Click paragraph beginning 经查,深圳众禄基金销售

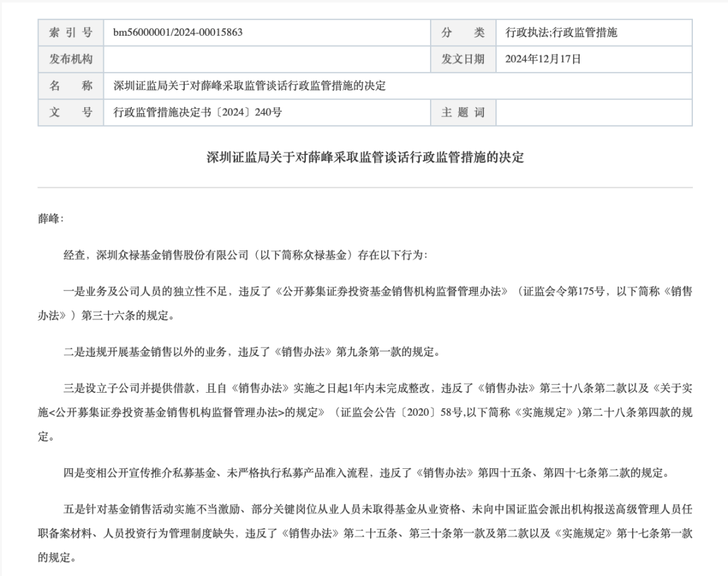pyautogui.click(x=245, y=255)
